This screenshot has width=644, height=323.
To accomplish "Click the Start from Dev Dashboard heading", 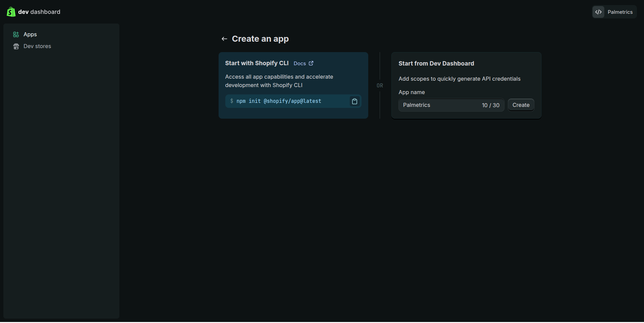I will coord(436,64).
